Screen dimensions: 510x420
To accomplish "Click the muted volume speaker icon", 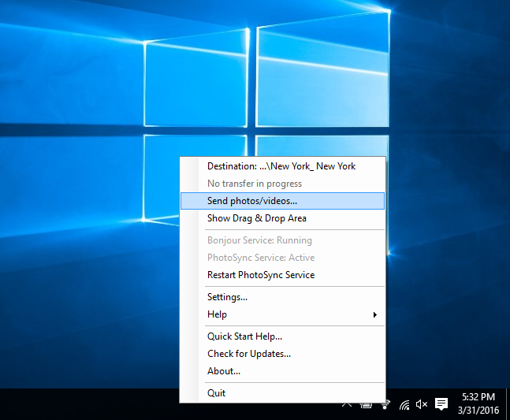I will click(x=422, y=404).
